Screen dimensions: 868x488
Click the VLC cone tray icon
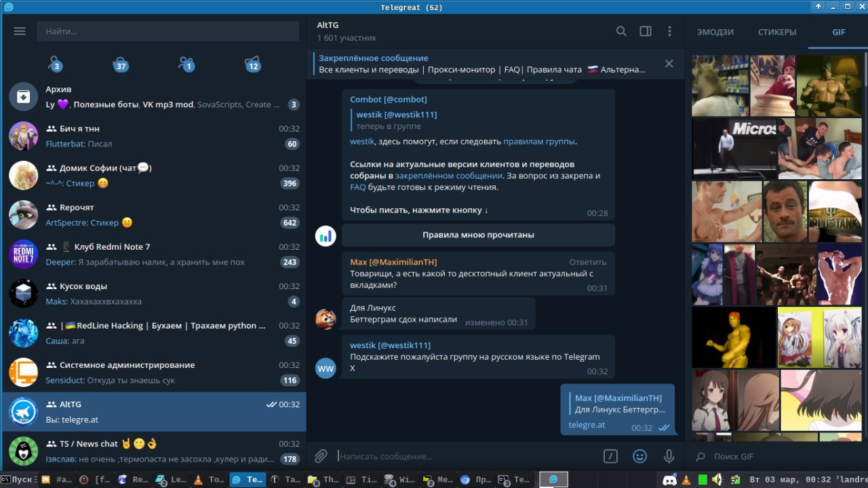[x=686, y=480]
